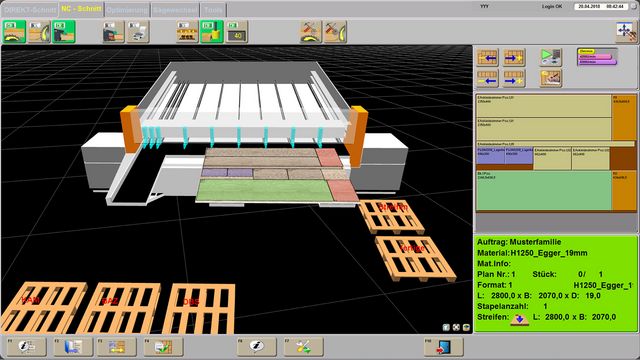Select the upper orange offcut piece
Viewport: 640px width, 360px height.
624,118
